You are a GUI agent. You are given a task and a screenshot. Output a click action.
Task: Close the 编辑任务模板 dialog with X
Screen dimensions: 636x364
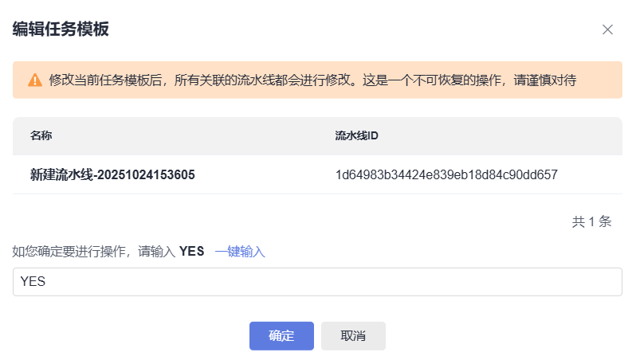click(x=607, y=29)
